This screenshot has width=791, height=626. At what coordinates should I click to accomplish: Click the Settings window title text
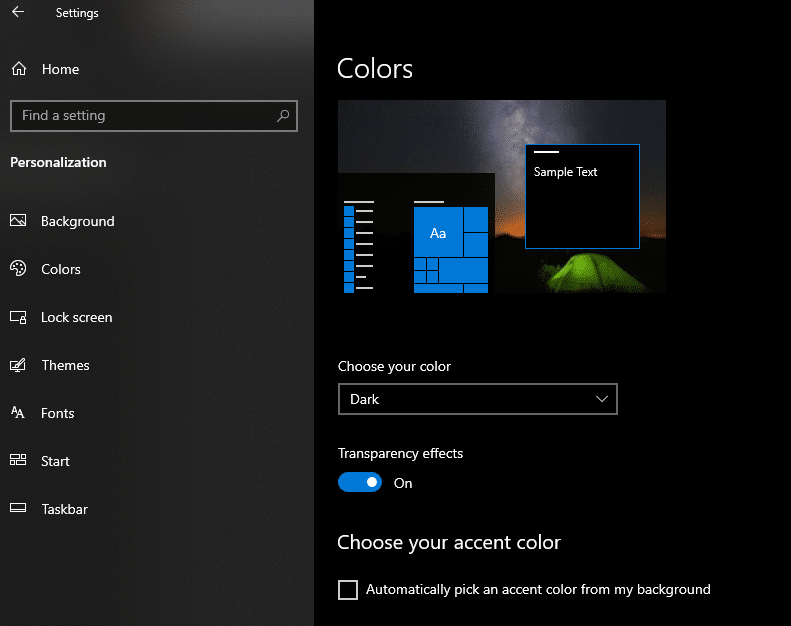pyautogui.click(x=77, y=13)
